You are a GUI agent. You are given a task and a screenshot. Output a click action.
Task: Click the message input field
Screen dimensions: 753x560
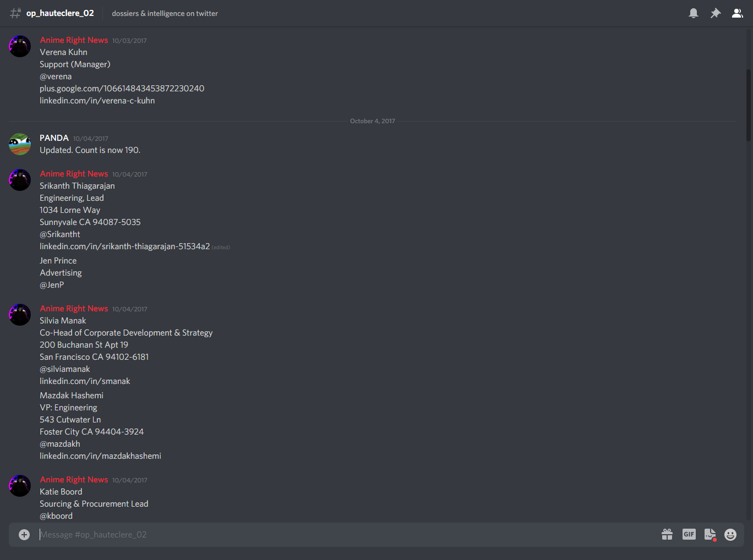coord(347,535)
